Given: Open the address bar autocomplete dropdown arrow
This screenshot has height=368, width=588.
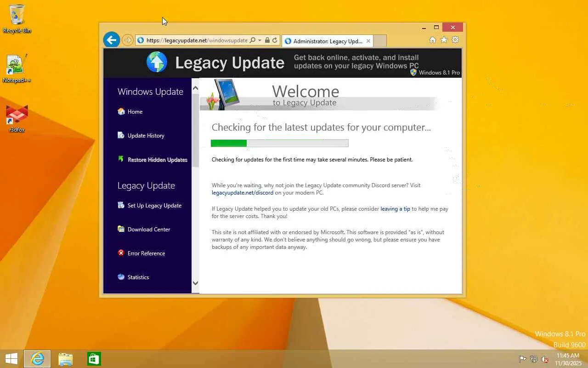Looking at the screenshot, I should pos(260,40).
